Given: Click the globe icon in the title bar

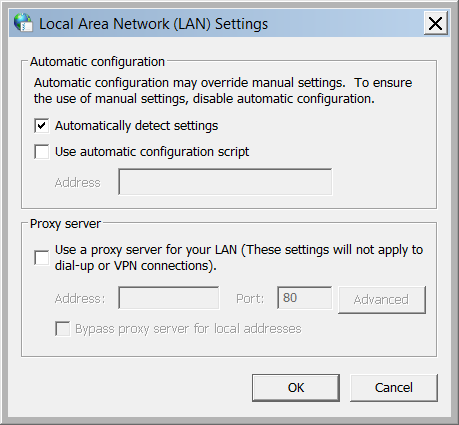Looking at the screenshot, I should (x=23, y=23).
